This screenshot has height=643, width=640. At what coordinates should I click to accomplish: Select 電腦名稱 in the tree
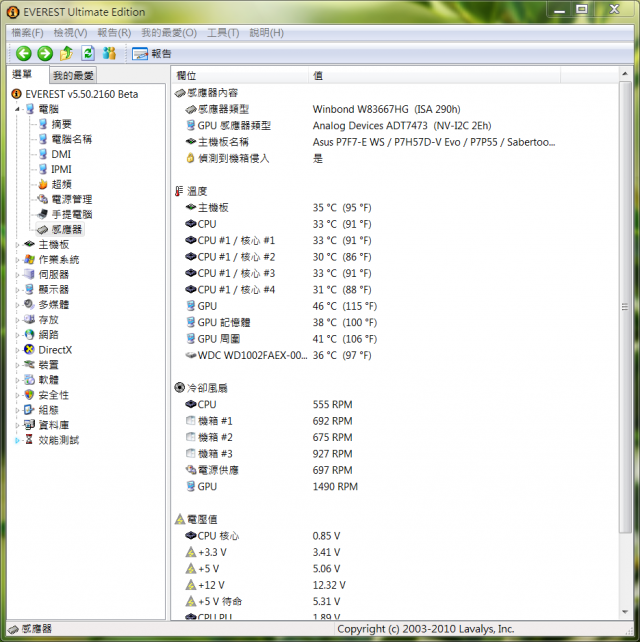[71, 139]
